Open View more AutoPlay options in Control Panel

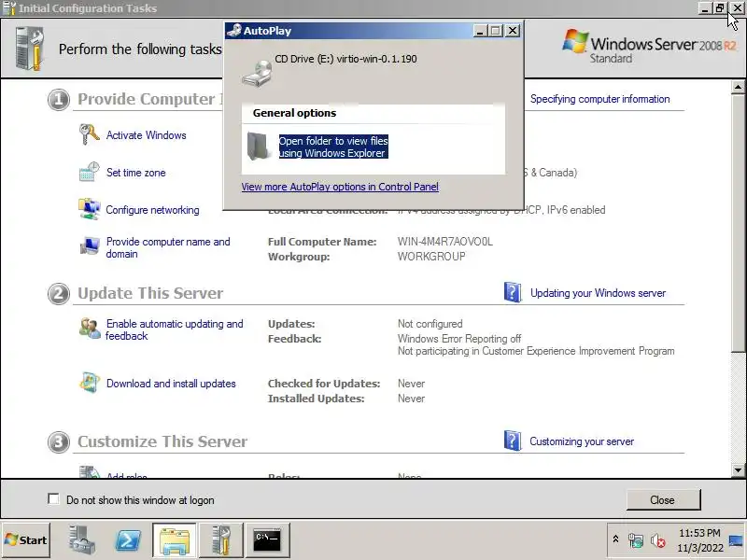tap(340, 187)
